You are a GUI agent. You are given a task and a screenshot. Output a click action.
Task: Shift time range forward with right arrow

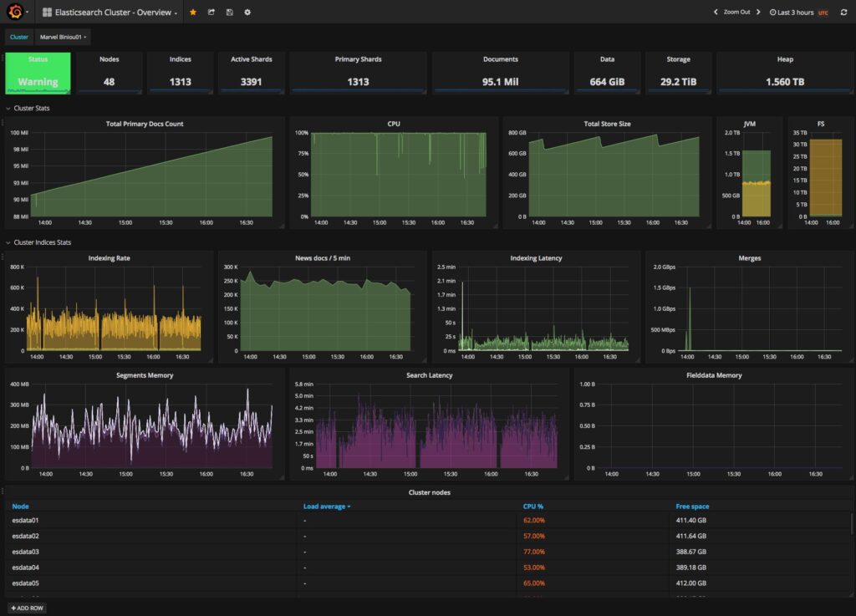(x=759, y=13)
